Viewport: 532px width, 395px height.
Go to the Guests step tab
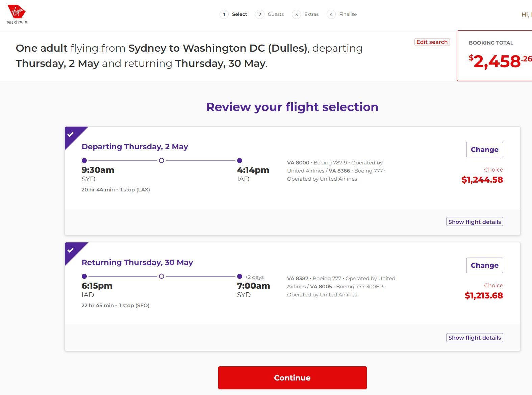point(276,15)
